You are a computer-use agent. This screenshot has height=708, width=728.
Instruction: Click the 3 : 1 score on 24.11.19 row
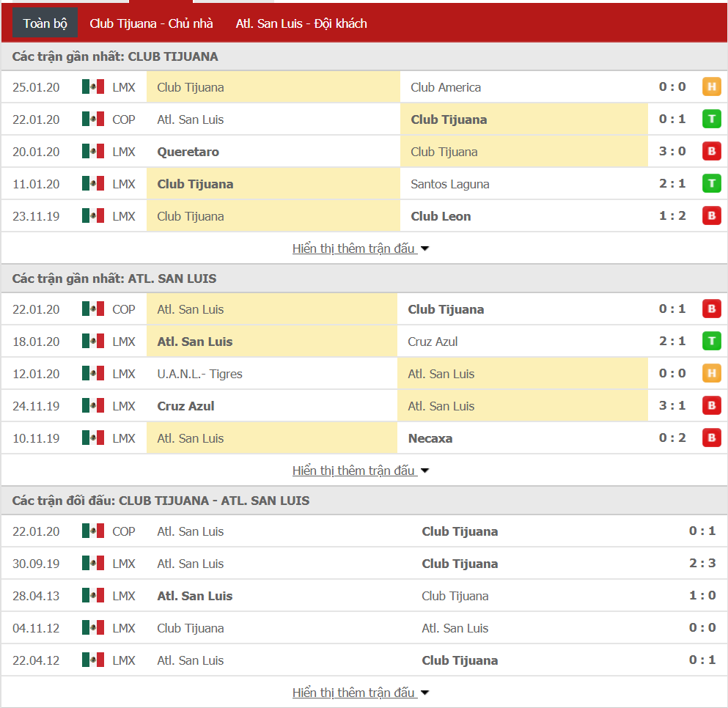click(672, 406)
